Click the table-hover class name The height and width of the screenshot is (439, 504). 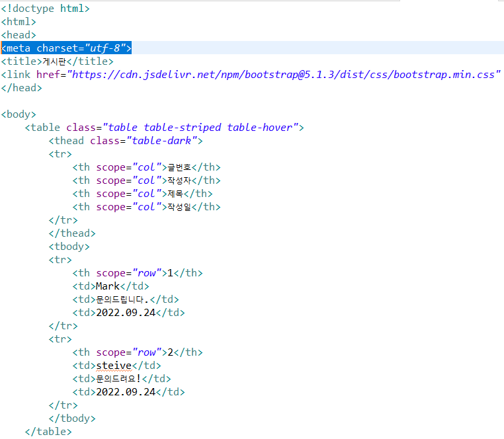(260, 127)
